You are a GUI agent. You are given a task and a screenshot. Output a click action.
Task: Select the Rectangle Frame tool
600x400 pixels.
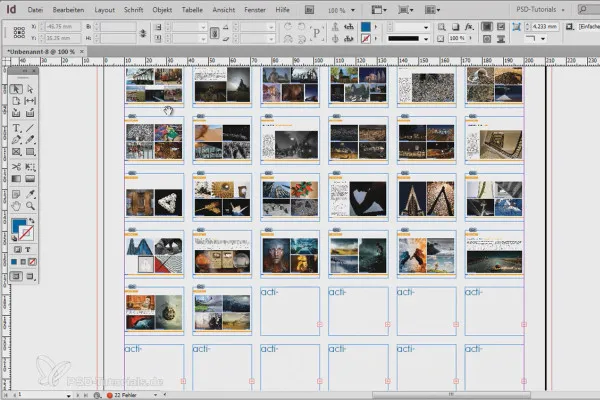pyautogui.click(x=16, y=152)
